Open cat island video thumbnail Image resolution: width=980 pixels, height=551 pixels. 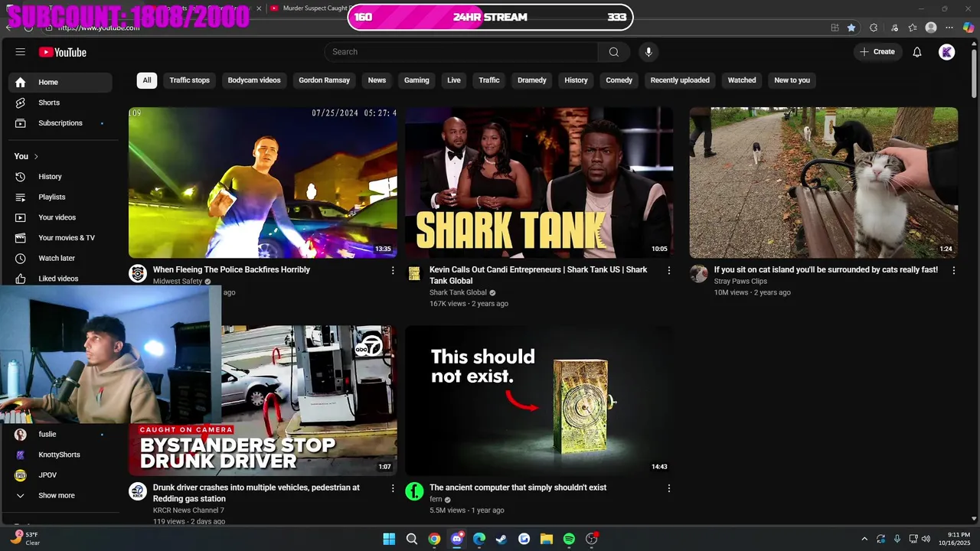pyautogui.click(x=824, y=182)
